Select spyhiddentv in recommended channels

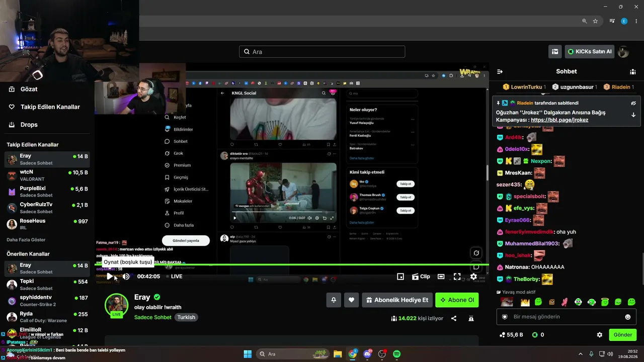[x=47, y=301]
